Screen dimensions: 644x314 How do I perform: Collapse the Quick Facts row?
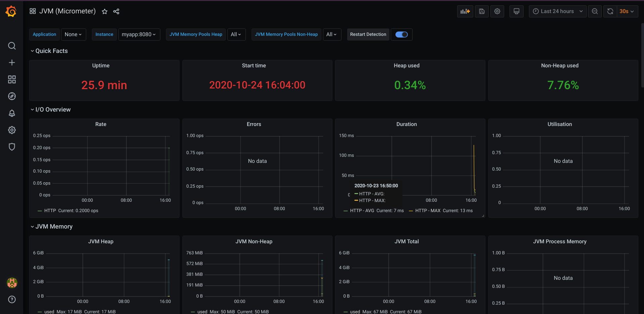point(49,51)
